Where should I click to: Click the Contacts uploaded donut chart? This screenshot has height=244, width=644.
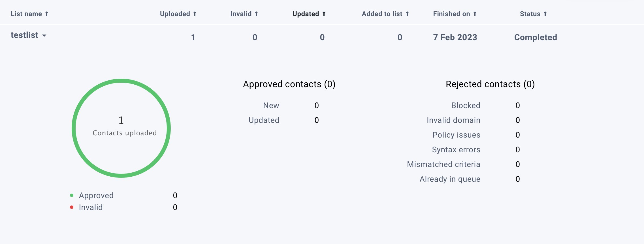[x=121, y=128]
